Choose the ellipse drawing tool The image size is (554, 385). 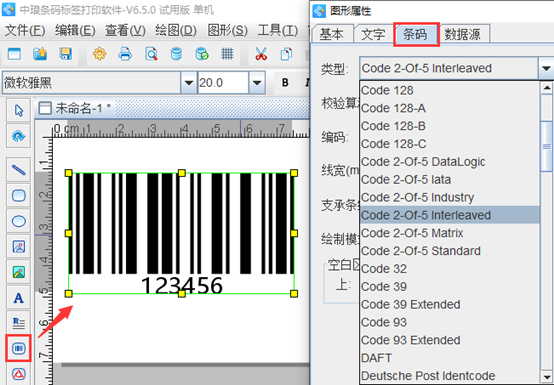tap(19, 221)
